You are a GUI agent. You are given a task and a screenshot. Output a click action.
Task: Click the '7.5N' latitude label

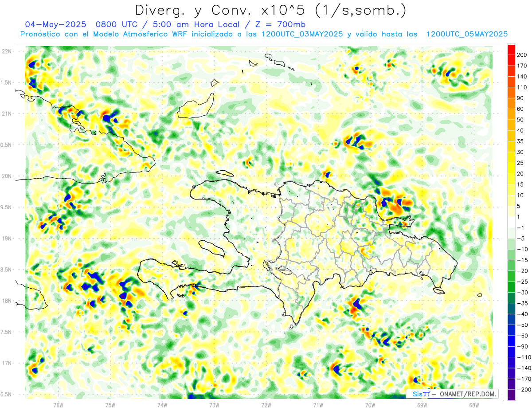point(7,332)
